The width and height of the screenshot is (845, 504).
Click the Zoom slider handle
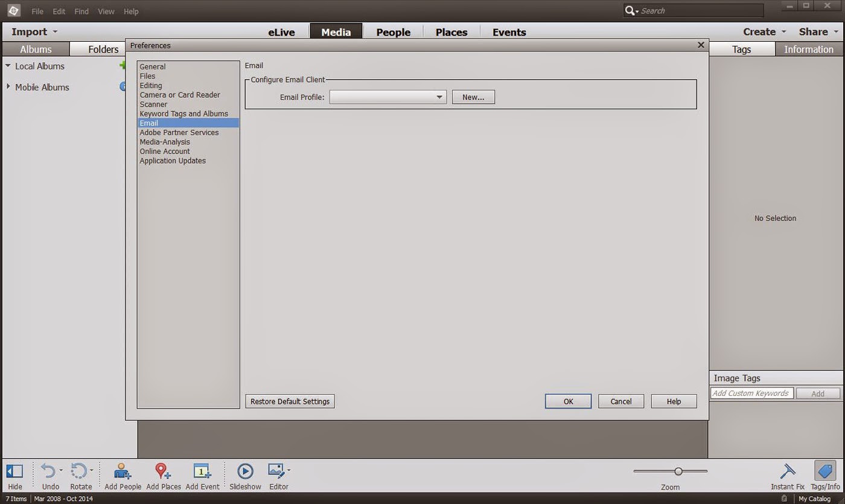[x=678, y=471]
